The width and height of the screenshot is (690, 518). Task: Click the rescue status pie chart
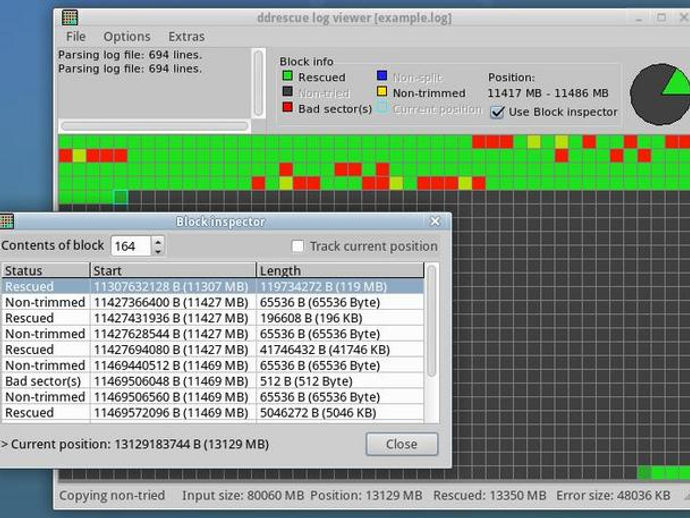pos(660,94)
